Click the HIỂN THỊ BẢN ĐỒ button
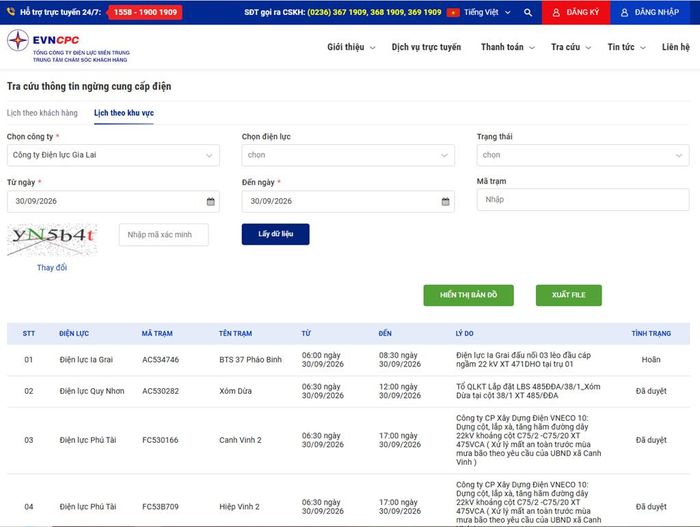This screenshot has height=527, width=700. (468, 295)
